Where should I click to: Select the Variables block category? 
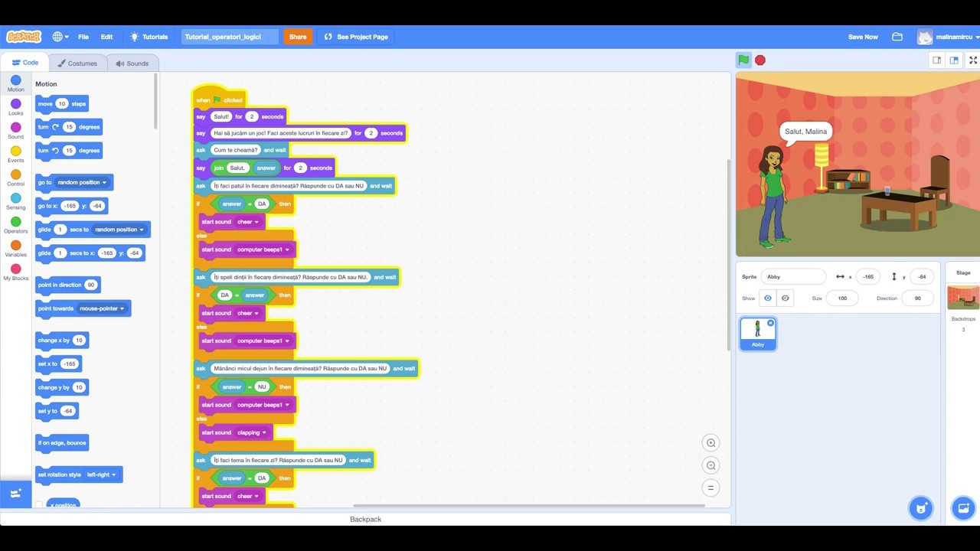pos(15,249)
